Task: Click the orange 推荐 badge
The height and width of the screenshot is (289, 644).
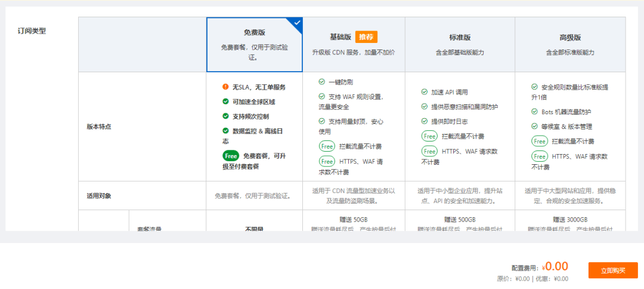Action: [x=366, y=37]
